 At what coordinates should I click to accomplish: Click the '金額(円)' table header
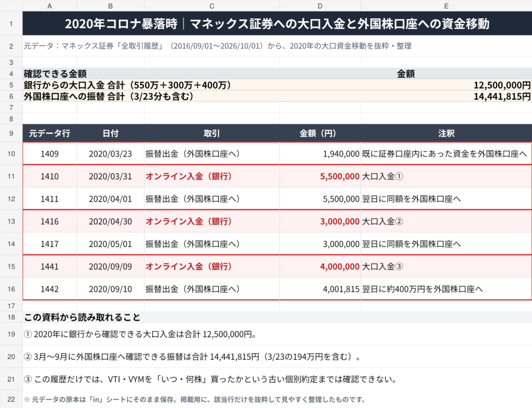(320, 133)
